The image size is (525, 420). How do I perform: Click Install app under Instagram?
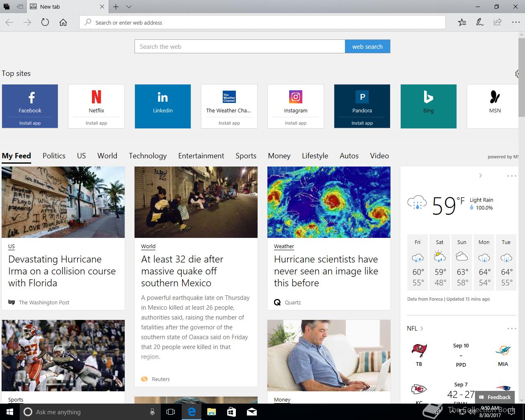click(296, 123)
